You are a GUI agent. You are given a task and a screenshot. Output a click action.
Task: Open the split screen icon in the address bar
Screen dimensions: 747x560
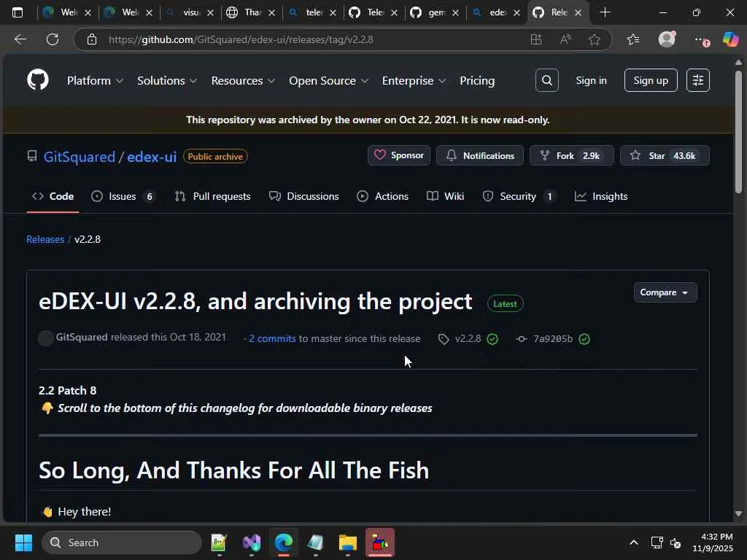click(x=536, y=39)
